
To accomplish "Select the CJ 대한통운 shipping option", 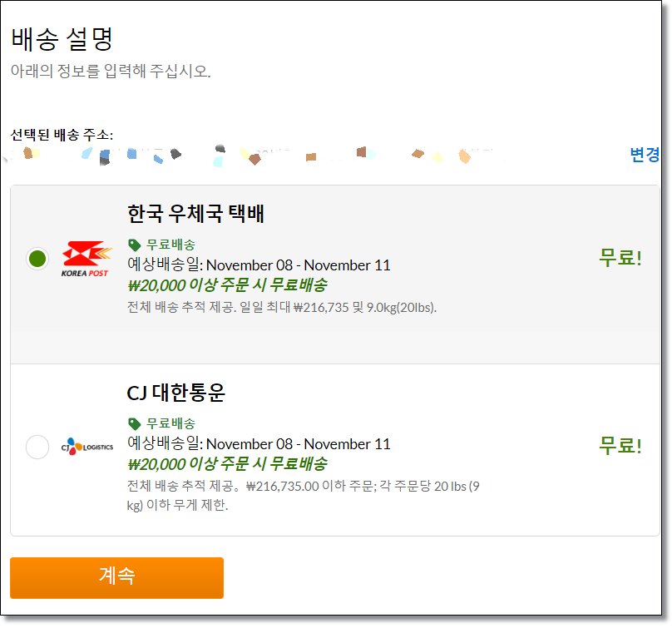I will pos(37,447).
